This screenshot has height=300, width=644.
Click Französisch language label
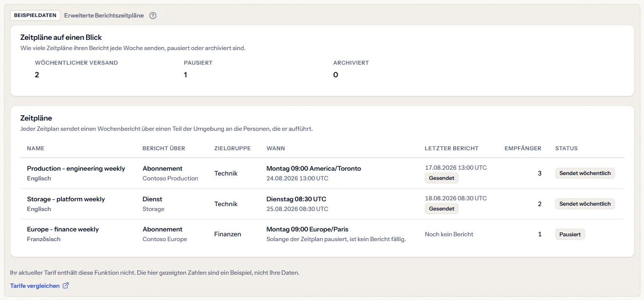[44, 239]
